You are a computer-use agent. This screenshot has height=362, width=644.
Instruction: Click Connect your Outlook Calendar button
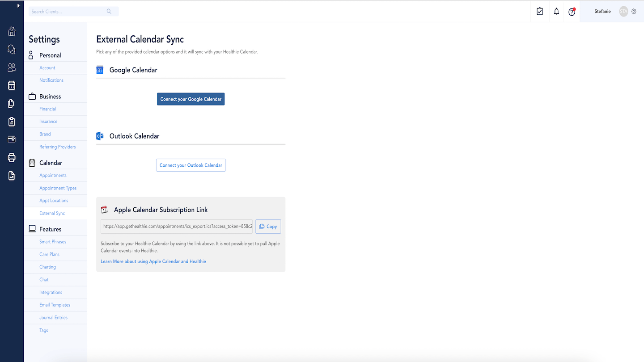191,165
